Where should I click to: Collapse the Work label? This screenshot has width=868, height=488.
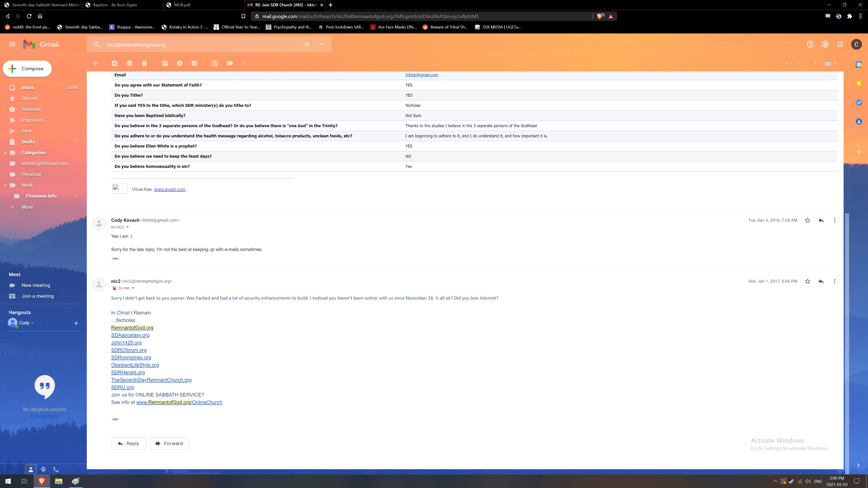[x=5, y=185]
